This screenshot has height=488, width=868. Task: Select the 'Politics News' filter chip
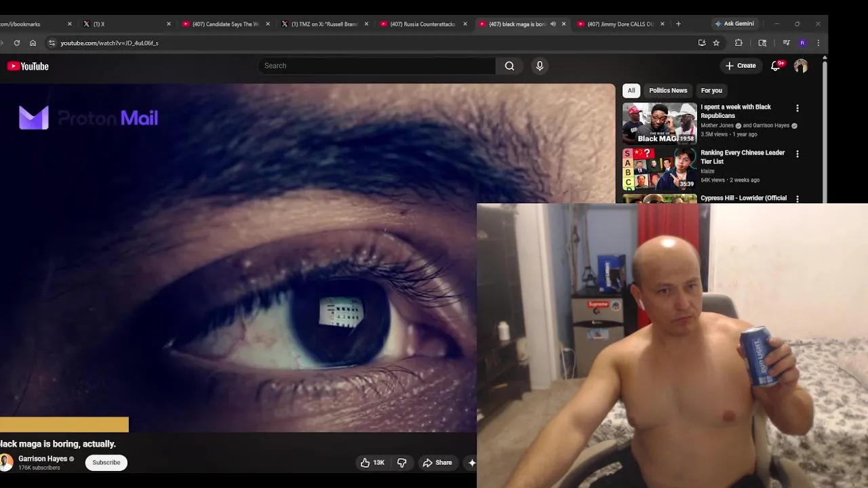click(668, 90)
